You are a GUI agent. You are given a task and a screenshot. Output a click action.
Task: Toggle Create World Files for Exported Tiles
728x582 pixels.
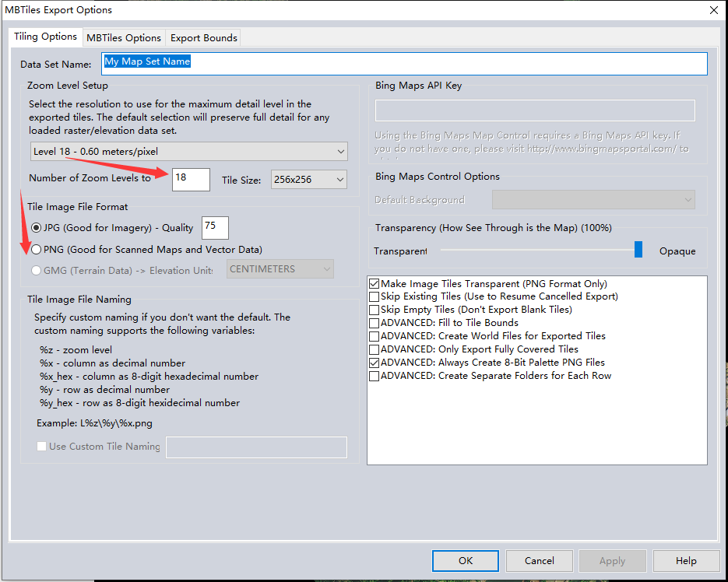pyautogui.click(x=375, y=336)
